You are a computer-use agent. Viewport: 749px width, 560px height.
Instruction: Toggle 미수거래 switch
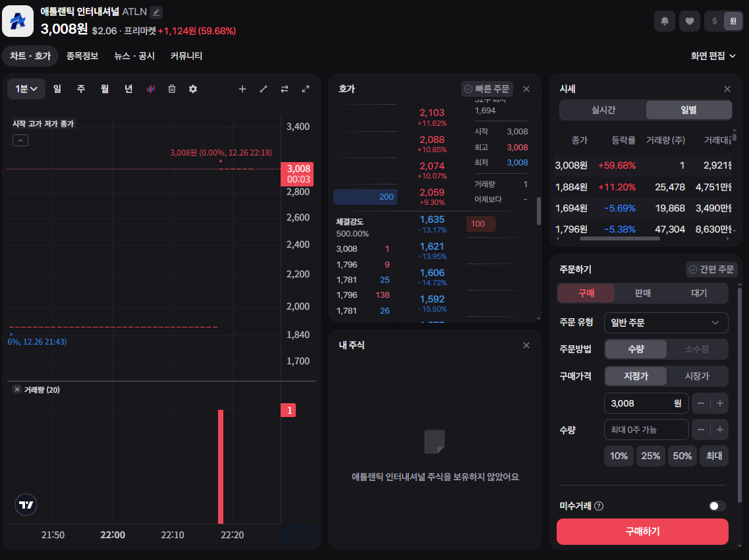tap(717, 505)
